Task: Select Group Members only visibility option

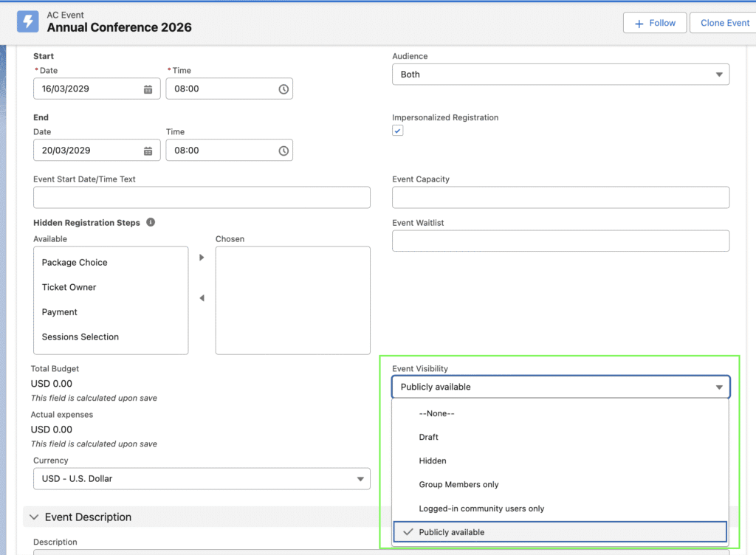Action: [458, 485]
